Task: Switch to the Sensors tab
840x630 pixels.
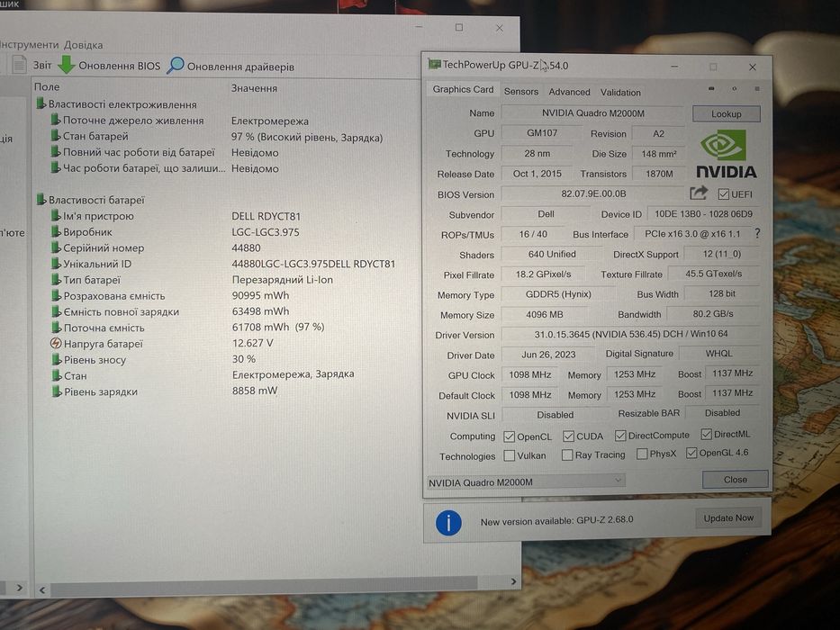Action: point(520,92)
